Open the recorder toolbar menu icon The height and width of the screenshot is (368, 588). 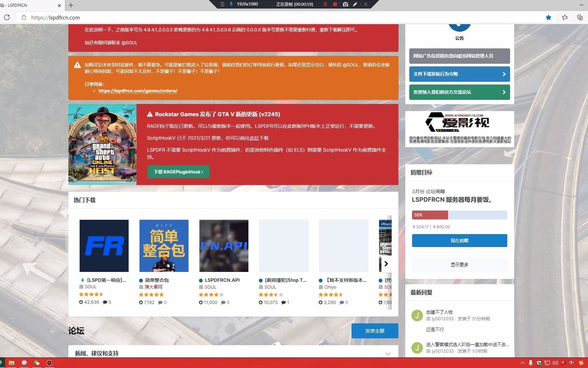[222, 4]
